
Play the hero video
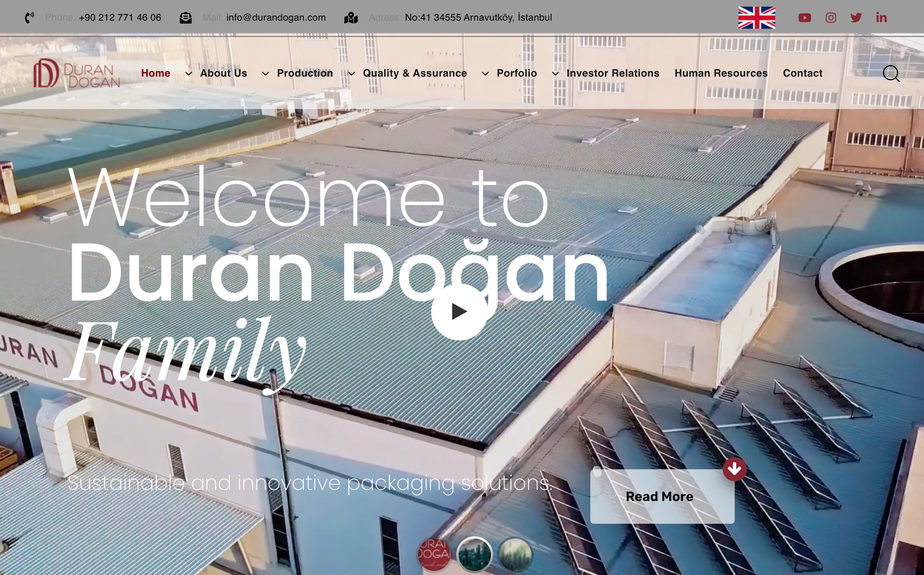pyautogui.click(x=459, y=312)
